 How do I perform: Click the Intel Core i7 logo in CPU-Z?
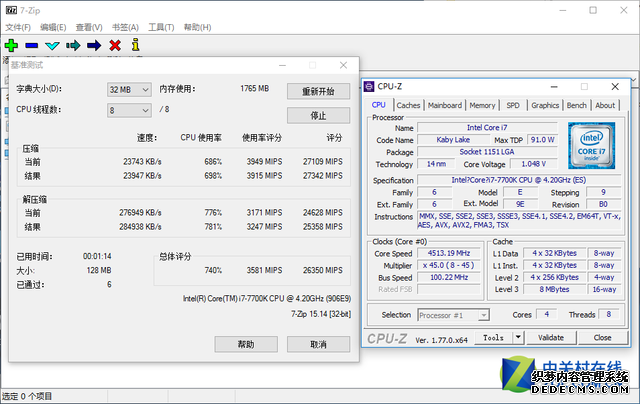(591, 145)
